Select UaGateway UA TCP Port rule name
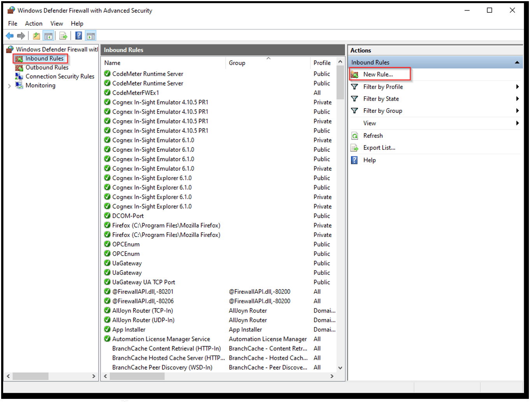This screenshot has height=402, width=532. click(x=144, y=282)
